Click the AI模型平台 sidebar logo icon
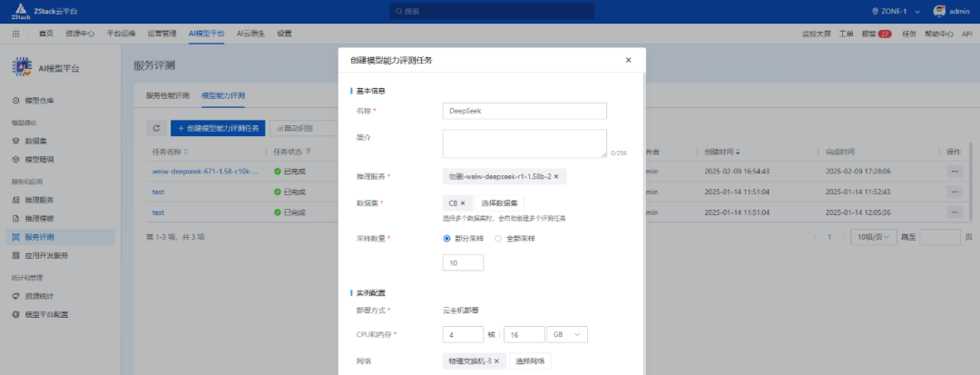The height and width of the screenshot is (375, 980). (x=22, y=68)
